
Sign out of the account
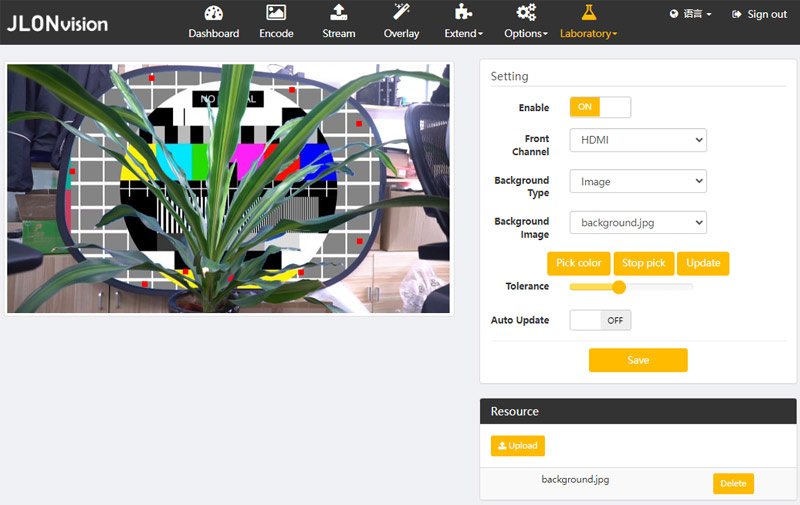coord(759,14)
